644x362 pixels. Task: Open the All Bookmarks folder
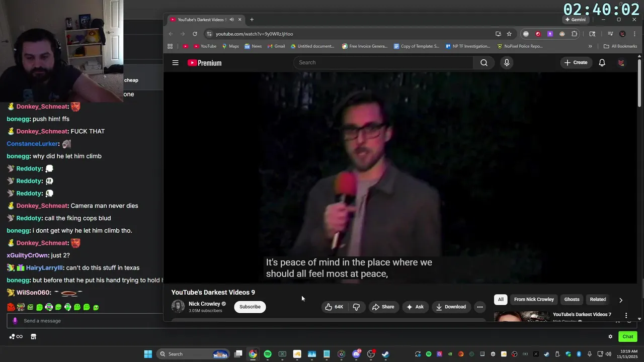pyautogui.click(x=620, y=46)
